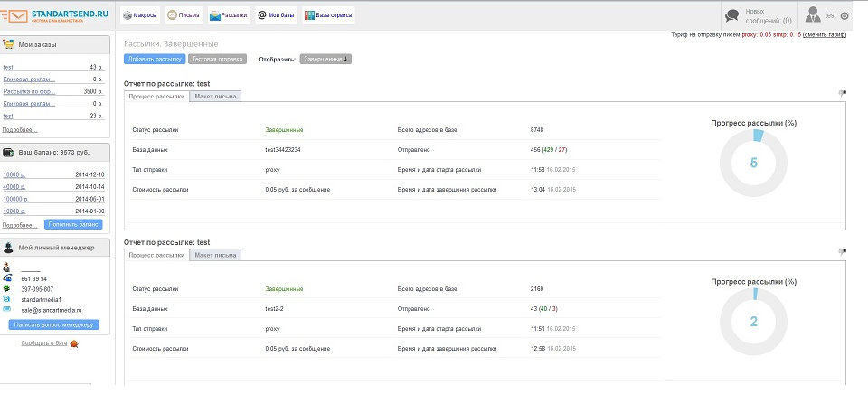Click the start time 11:51 16.02.2015

(553, 329)
